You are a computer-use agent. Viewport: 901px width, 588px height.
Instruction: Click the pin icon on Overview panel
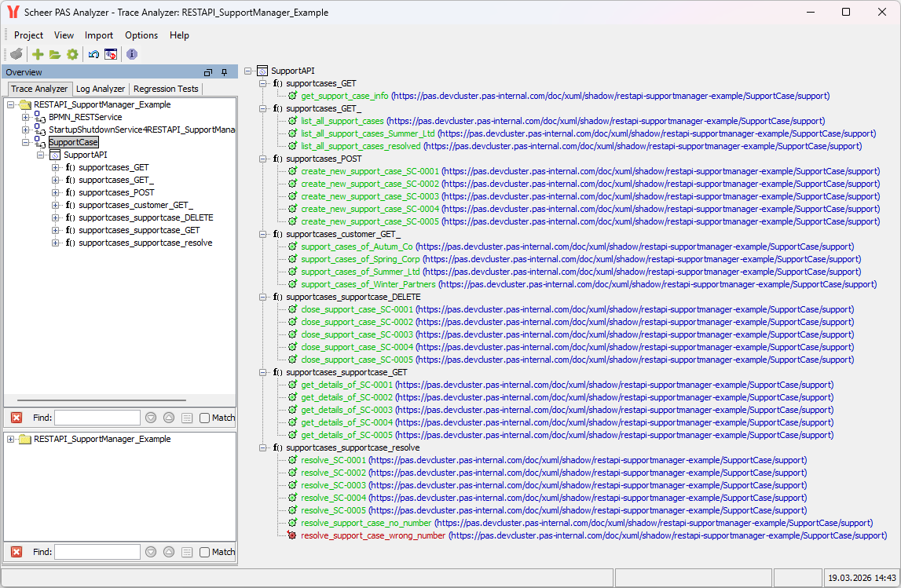tap(224, 72)
